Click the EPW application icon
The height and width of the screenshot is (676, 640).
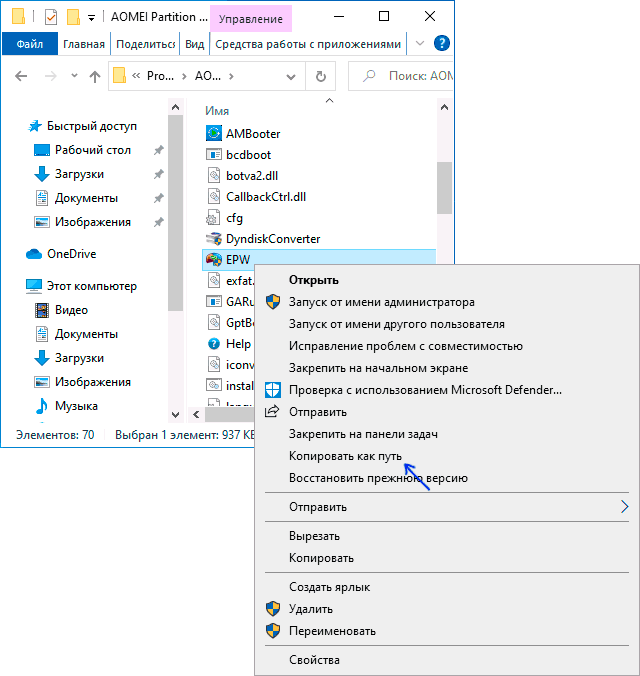pyautogui.click(x=213, y=260)
